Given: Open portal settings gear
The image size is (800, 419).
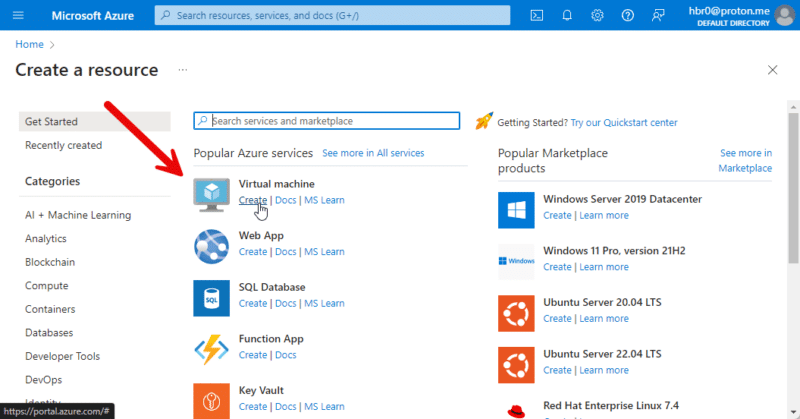Looking at the screenshot, I should click(x=597, y=15).
